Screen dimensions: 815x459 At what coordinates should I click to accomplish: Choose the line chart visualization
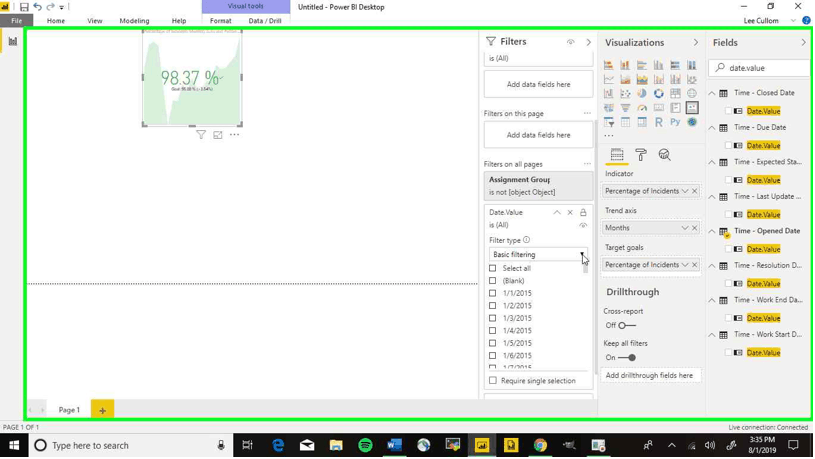pyautogui.click(x=609, y=80)
